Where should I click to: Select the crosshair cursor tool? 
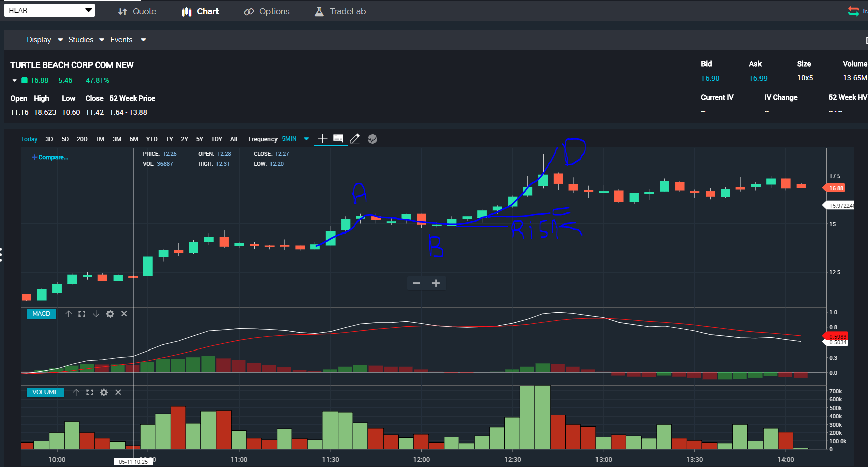(x=322, y=139)
